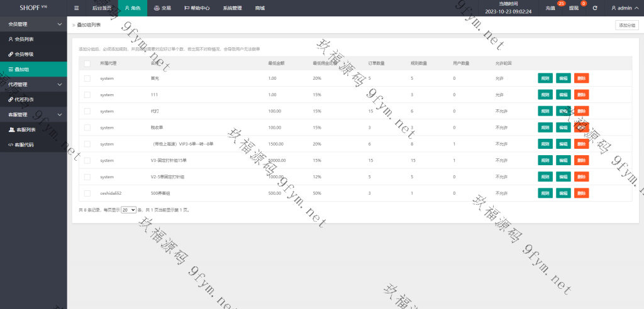644x309 pixels.
Task: Click the 订单数量 column header
Action: tap(376, 63)
